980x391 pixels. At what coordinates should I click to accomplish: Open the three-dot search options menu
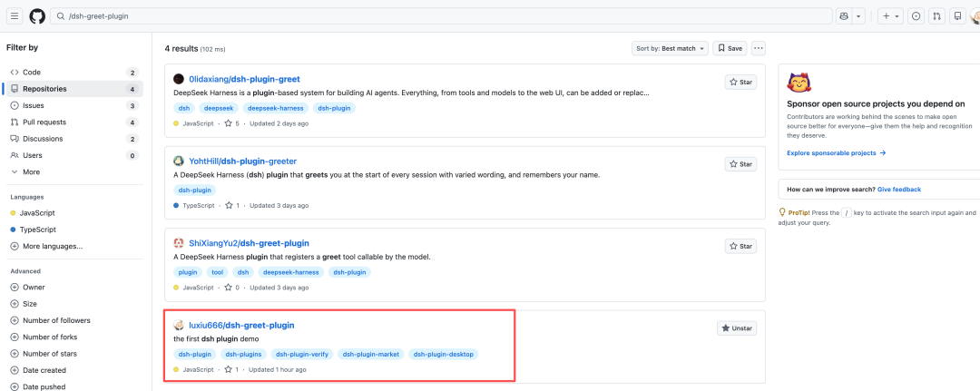[758, 48]
